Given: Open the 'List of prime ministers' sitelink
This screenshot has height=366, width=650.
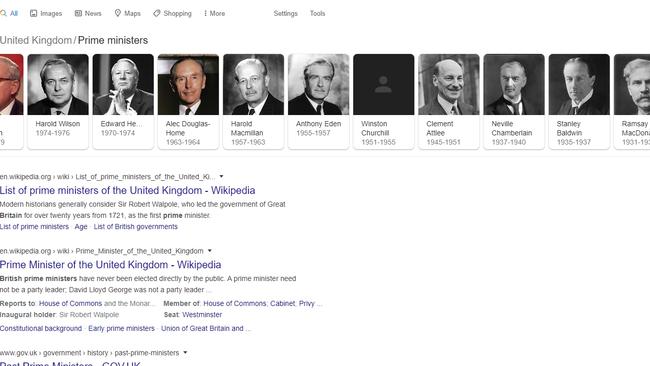Looking at the screenshot, I should point(34,227).
